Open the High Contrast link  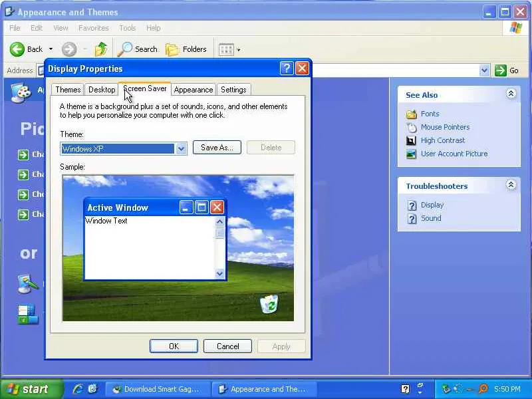(443, 140)
